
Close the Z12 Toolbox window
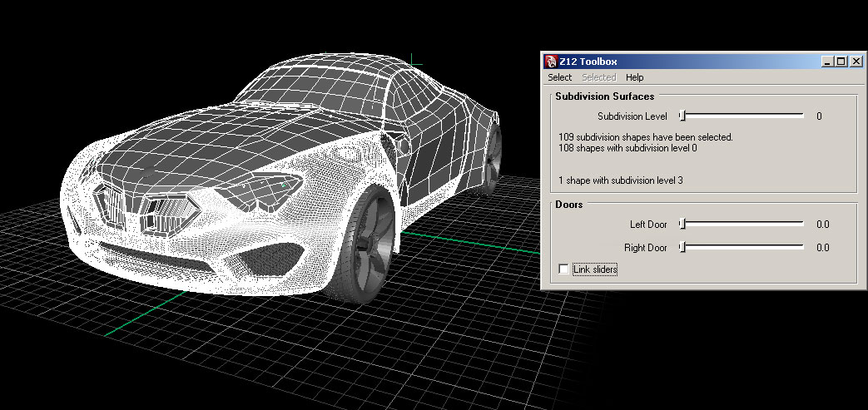coord(855,62)
